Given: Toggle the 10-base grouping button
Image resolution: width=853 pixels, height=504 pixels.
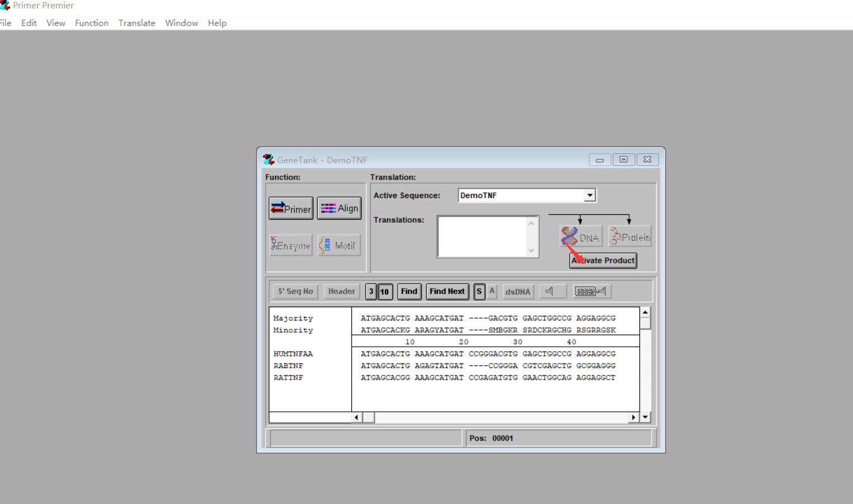Looking at the screenshot, I should (385, 291).
